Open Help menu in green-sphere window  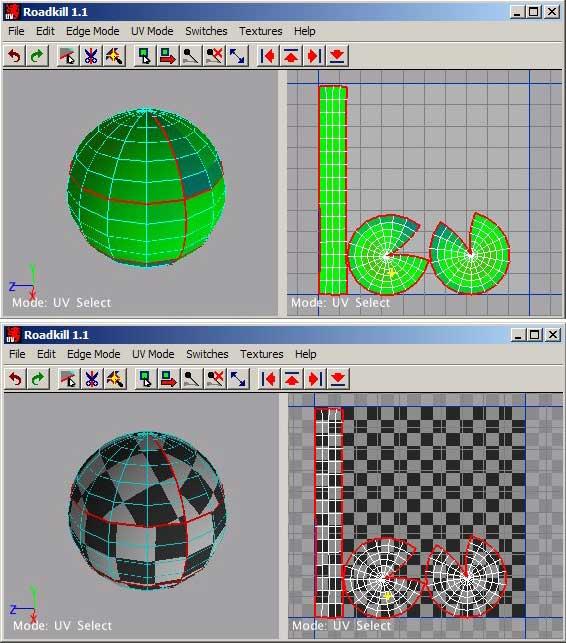coord(305,31)
